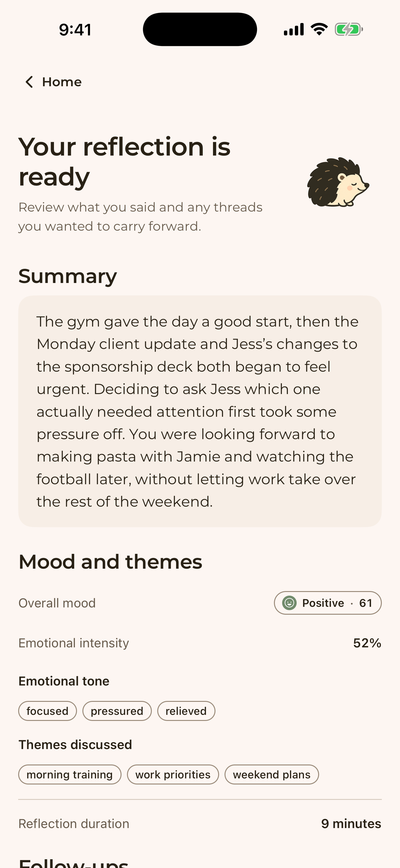Tap the summary text card

coord(200,411)
